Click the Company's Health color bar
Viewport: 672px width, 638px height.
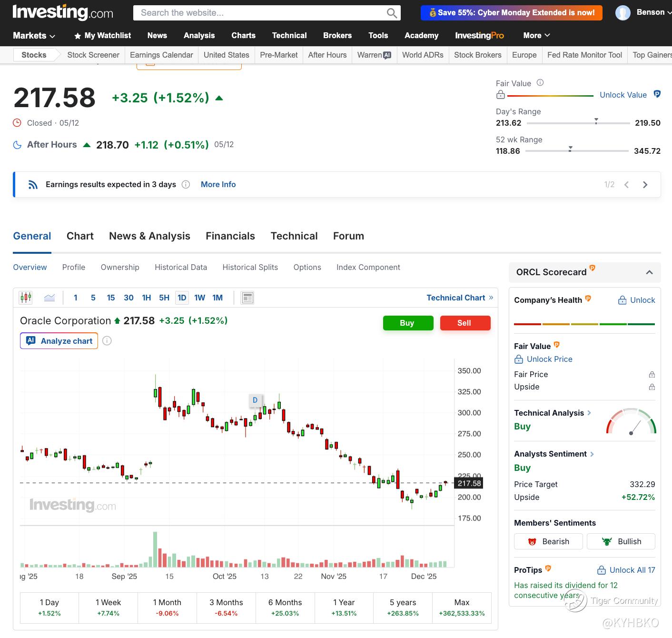coord(584,324)
